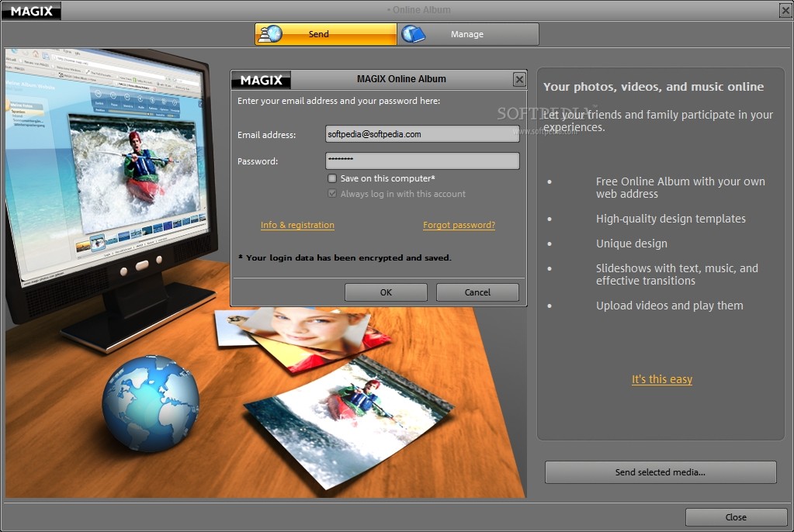Click the 'Unique design' bullet text
This screenshot has height=532, width=794.
[632, 244]
